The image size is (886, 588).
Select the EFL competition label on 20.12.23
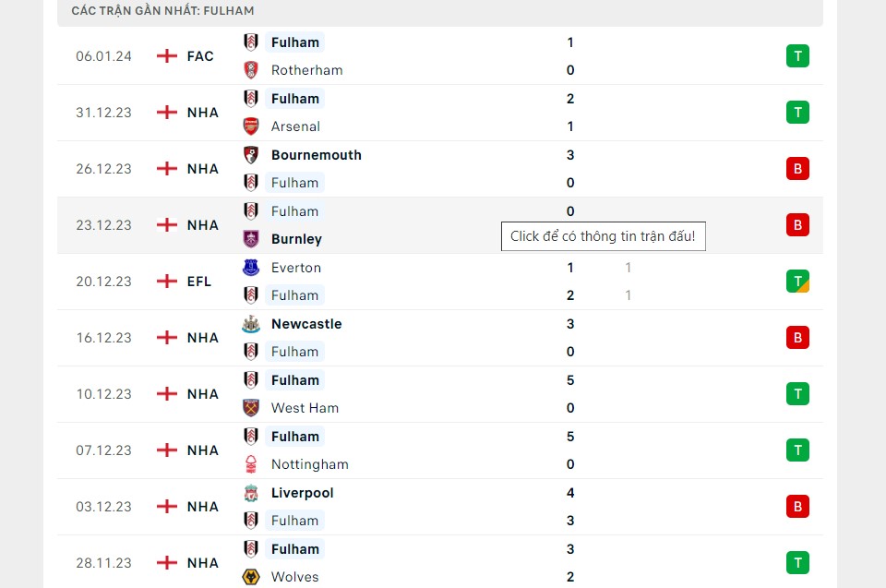point(199,281)
